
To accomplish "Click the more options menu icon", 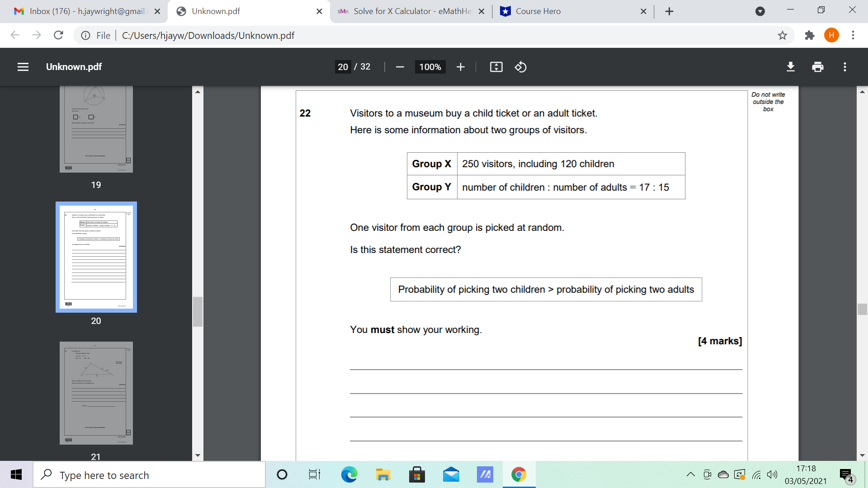I will [x=845, y=67].
